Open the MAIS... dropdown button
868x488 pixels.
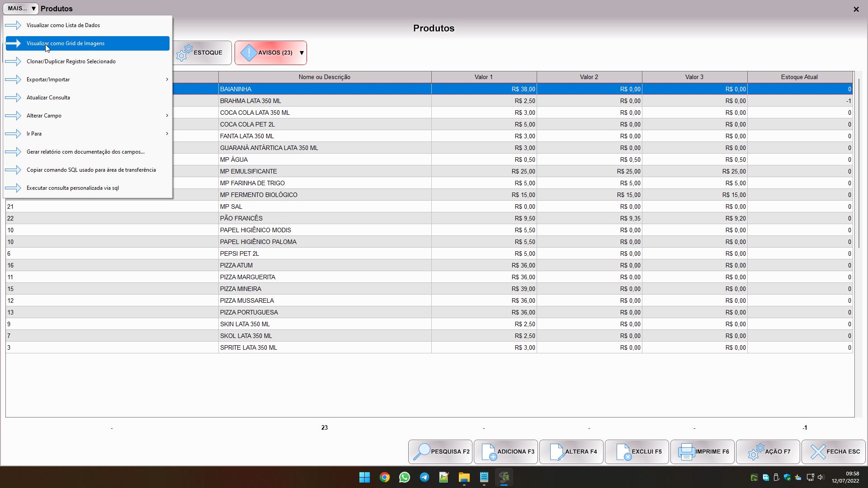tap(21, 9)
